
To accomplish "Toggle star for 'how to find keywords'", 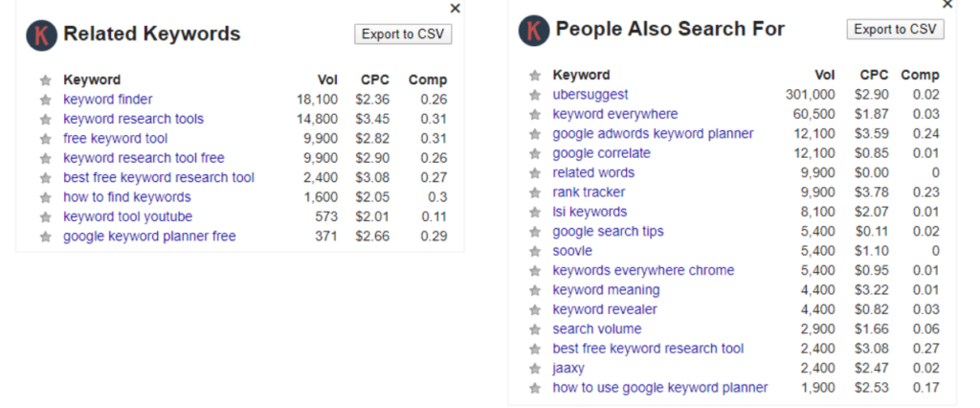I will click(45, 197).
